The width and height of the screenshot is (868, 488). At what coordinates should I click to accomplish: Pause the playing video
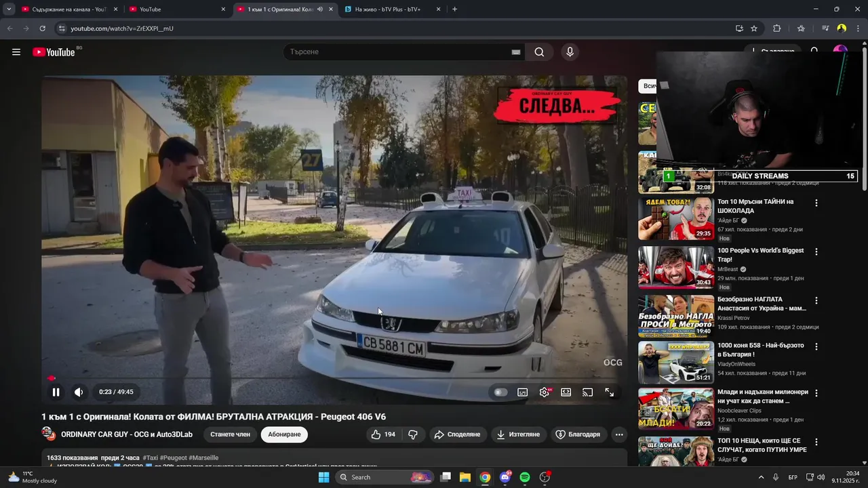[x=56, y=392]
